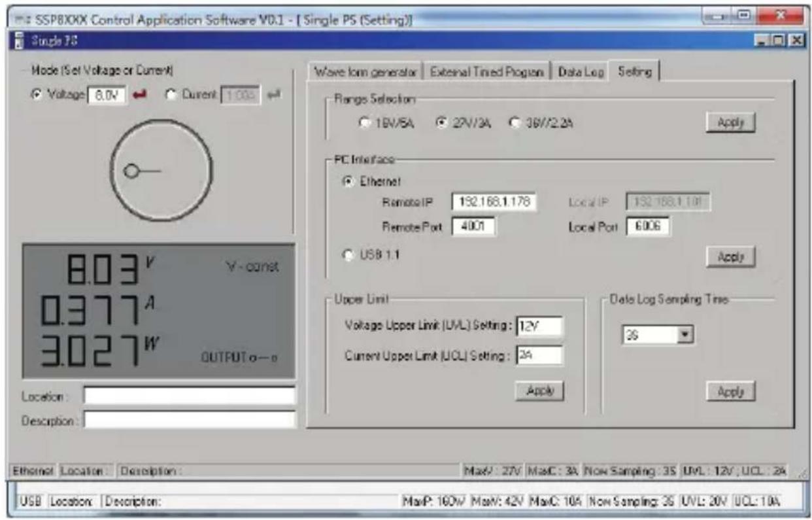812x520 pixels.
Task: Choose the 16V/5A range option
Action: coord(364,122)
